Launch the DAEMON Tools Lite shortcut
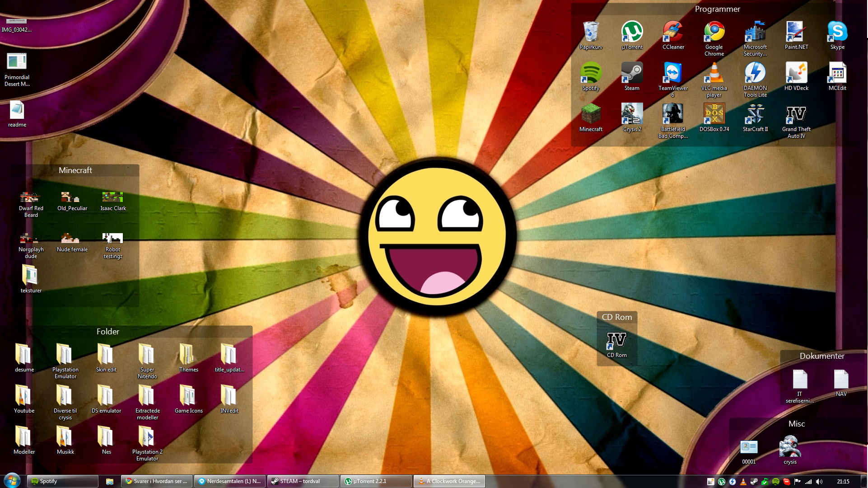This screenshot has width=868, height=488. [755, 80]
